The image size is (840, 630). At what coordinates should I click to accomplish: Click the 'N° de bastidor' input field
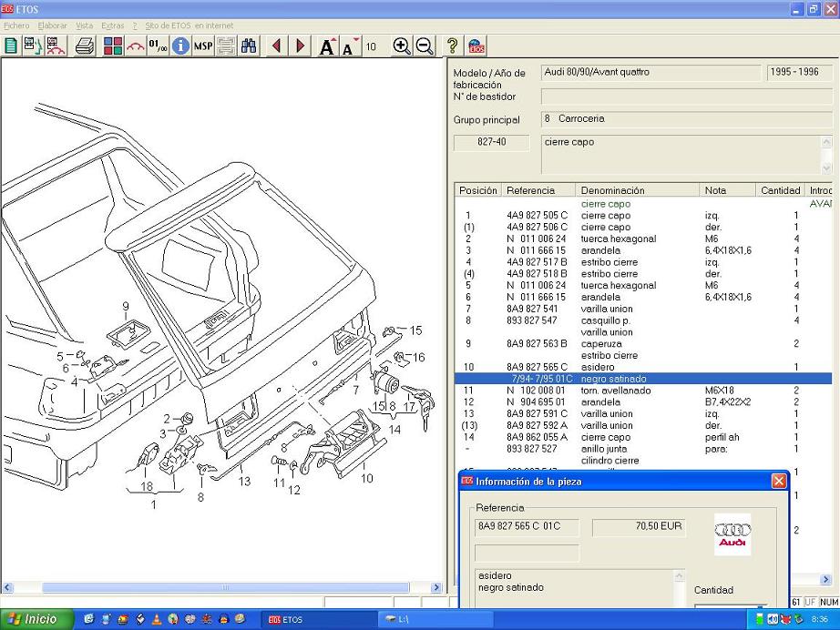[x=686, y=97]
